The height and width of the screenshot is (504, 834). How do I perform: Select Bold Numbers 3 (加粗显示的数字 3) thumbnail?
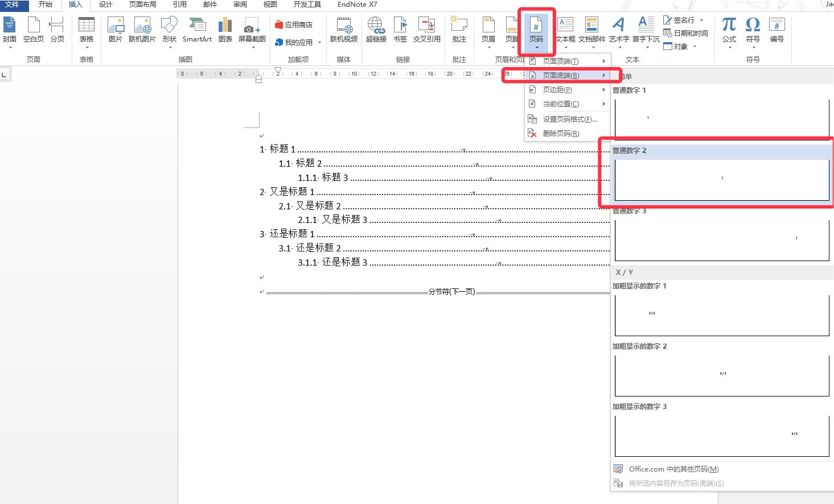click(x=722, y=436)
